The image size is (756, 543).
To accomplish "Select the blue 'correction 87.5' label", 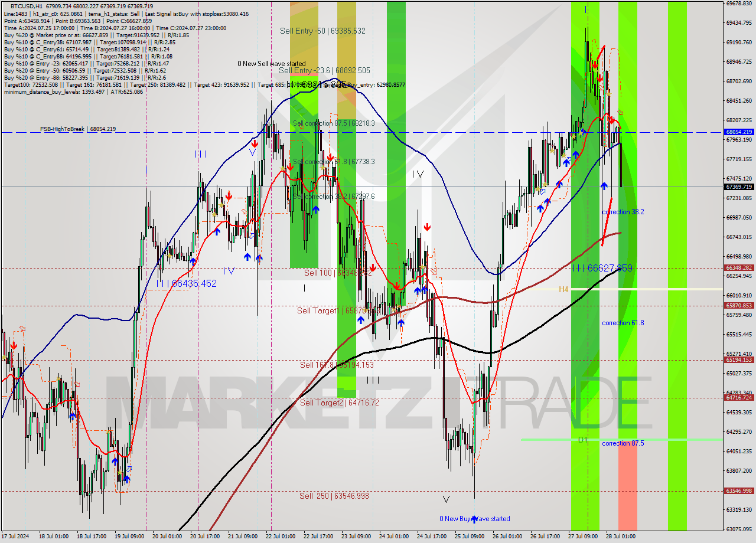I will point(623,443).
